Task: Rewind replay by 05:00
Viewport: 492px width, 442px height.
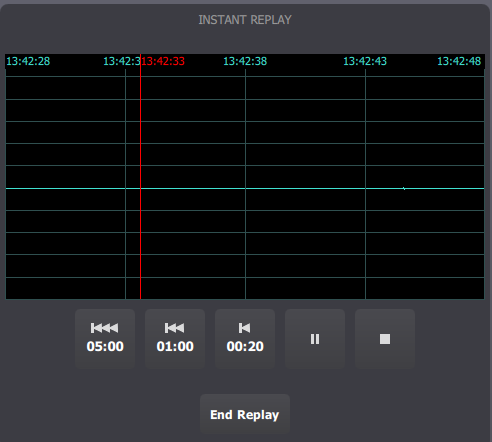Action: pos(105,339)
